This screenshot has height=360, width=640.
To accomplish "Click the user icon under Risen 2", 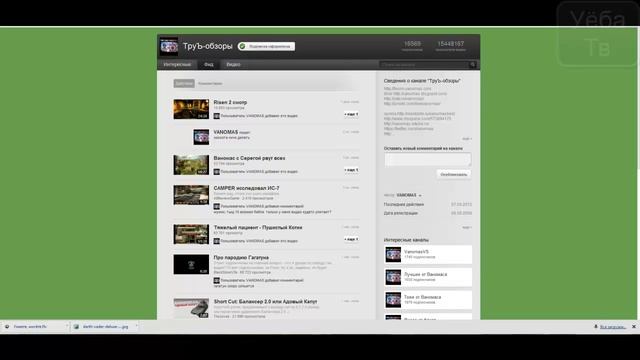I will (216, 116).
